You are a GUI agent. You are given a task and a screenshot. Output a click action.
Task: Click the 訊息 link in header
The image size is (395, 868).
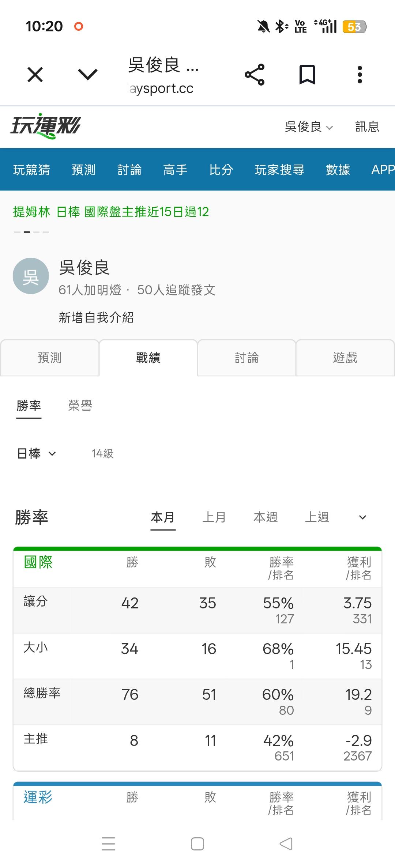click(x=367, y=127)
